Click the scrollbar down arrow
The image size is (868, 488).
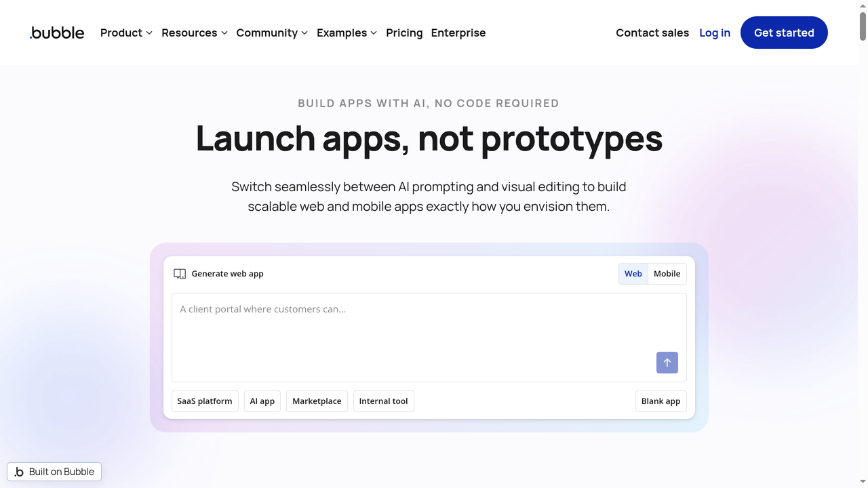[x=862, y=483]
